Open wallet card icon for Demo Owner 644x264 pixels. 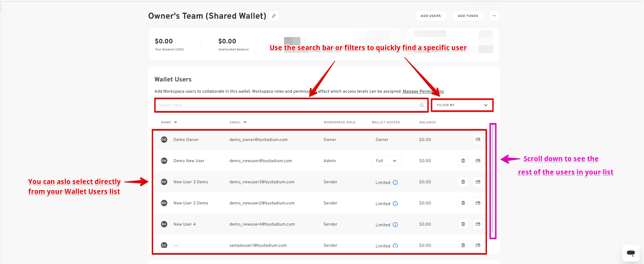(x=478, y=140)
